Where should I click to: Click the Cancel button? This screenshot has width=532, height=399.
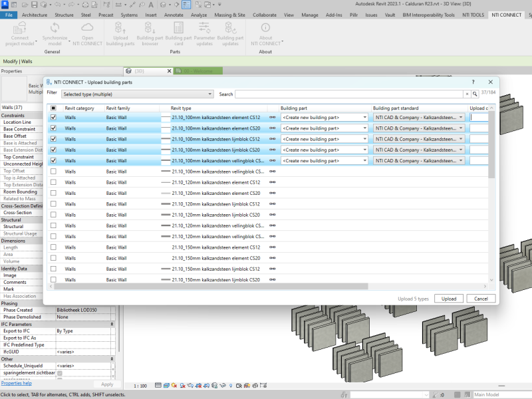click(x=481, y=299)
